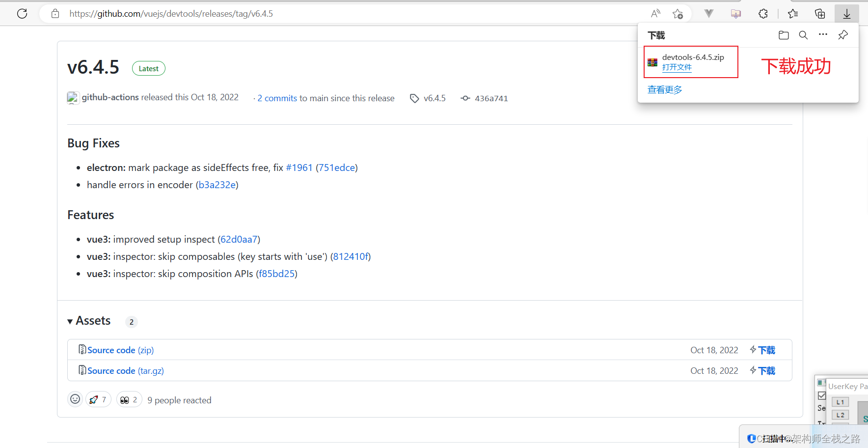This screenshot has height=448, width=868.
Task: Open downloads folder from the downloads panel
Action: (x=784, y=35)
